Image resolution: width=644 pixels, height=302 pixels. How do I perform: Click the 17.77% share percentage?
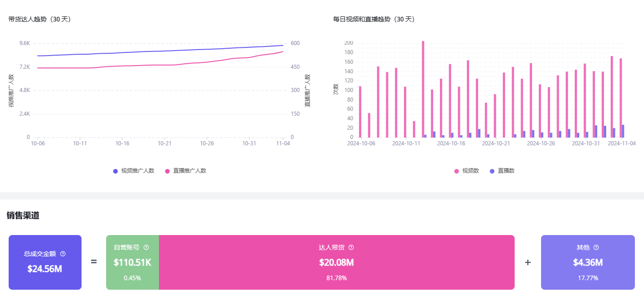click(x=588, y=278)
